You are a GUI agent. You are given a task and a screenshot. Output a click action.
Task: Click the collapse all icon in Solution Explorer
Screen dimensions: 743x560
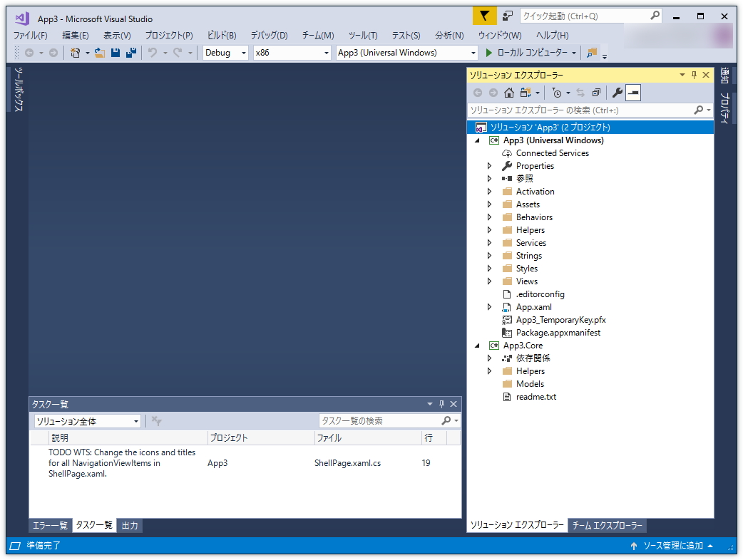pos(597,93)
